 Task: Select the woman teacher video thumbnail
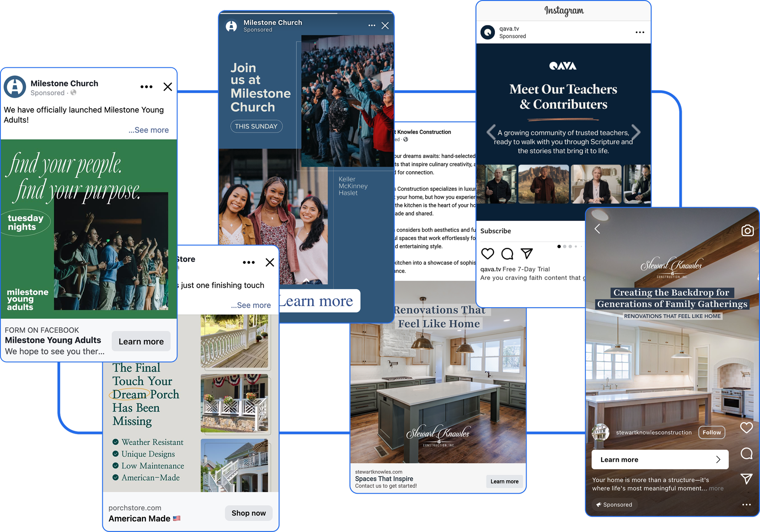pyautogui.click(x=596, y=184)
